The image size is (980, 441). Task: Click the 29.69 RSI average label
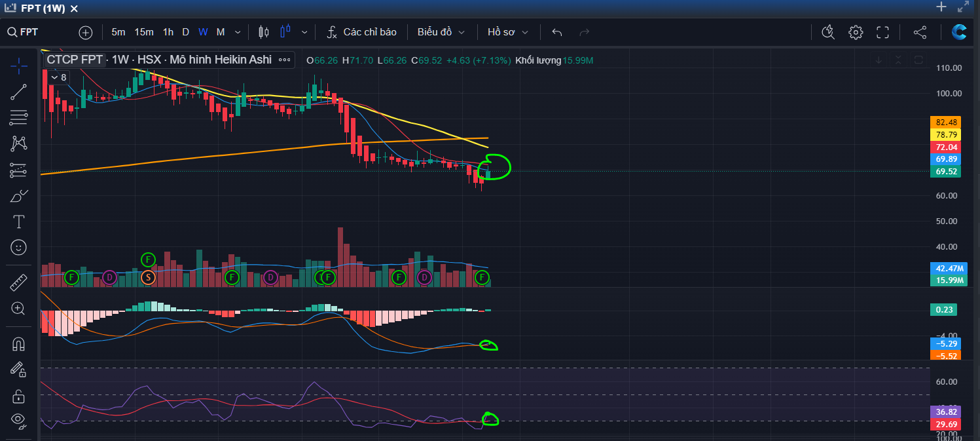click(947, 425)
